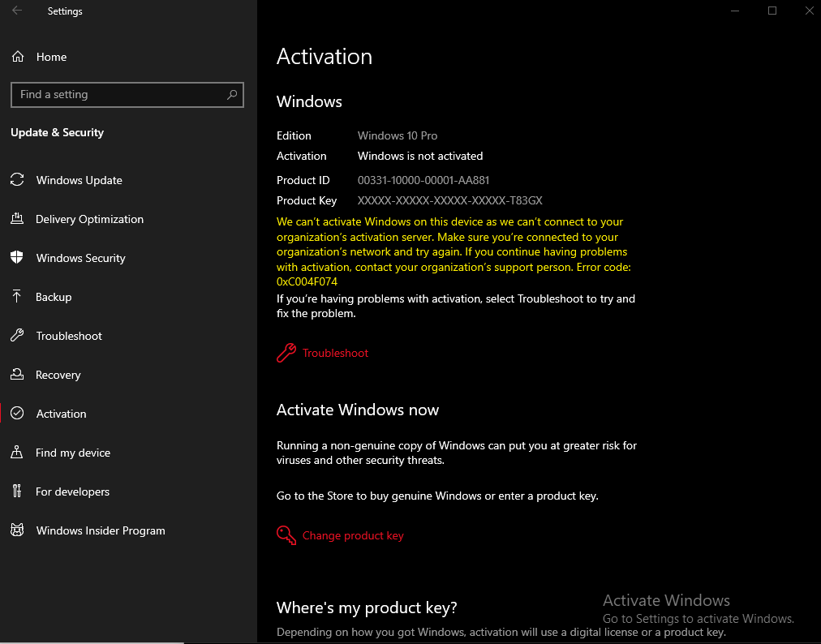Click the red wrench icon beside Troubleshoot link
Screen dimensions: 821x644
click(x=286, y=353)
